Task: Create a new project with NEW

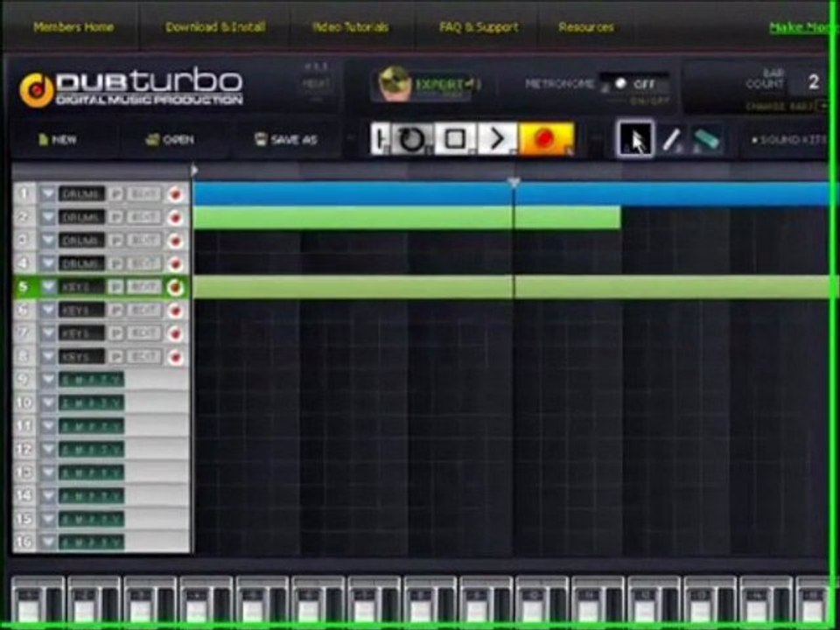Action: click(x=58, y=140)
